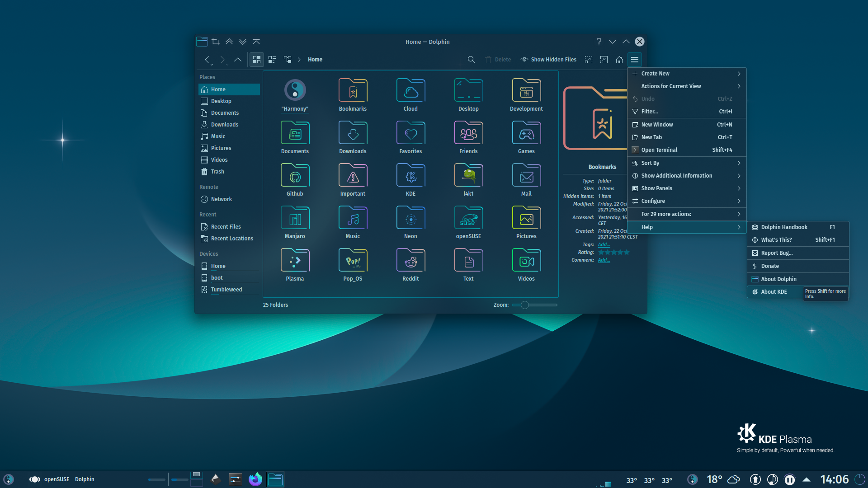Open the Manjaro folder
The image size is (868, 488).
coord(295,217)
